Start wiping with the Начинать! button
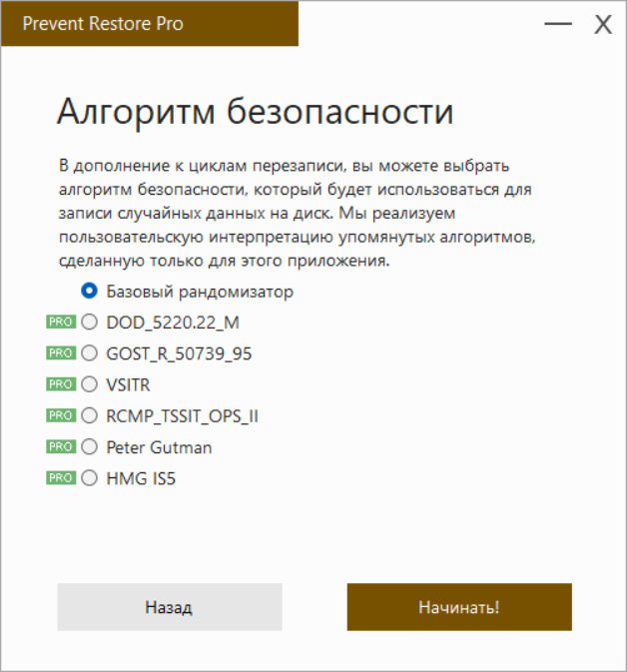 (459, 607)
